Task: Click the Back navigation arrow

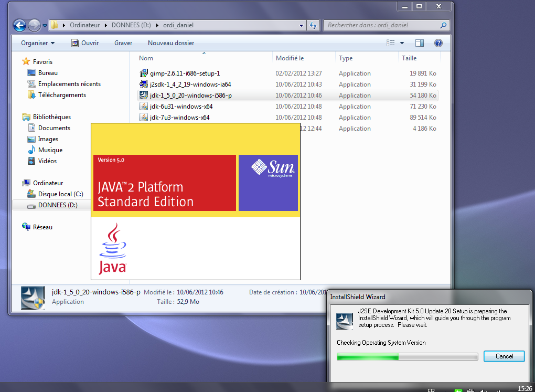Action: coord(19,25)
